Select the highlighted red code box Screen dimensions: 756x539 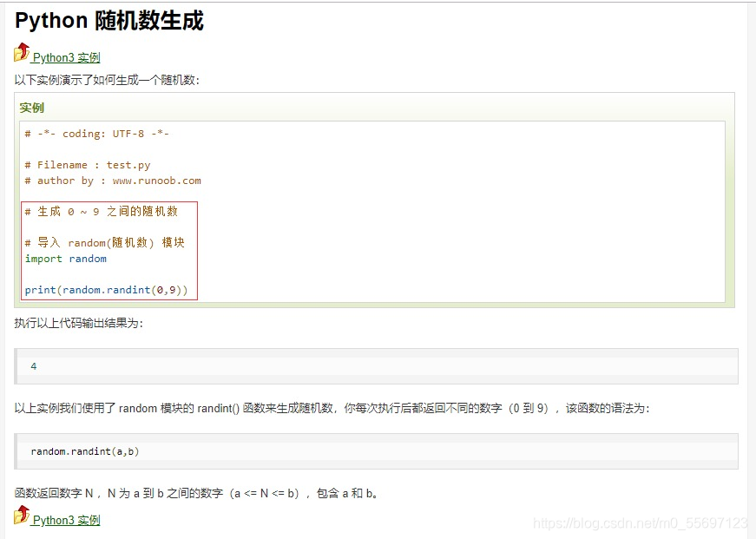coord(108,250)
